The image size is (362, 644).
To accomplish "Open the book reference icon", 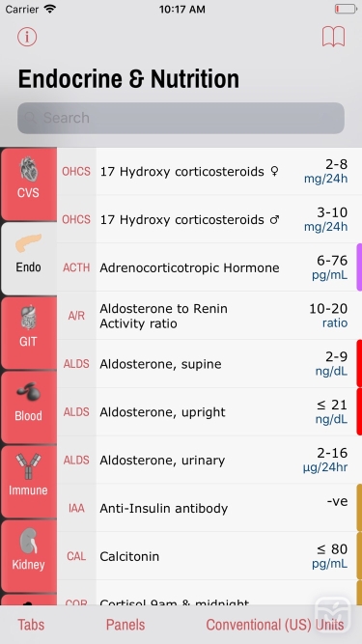I will tap(333, 37).
